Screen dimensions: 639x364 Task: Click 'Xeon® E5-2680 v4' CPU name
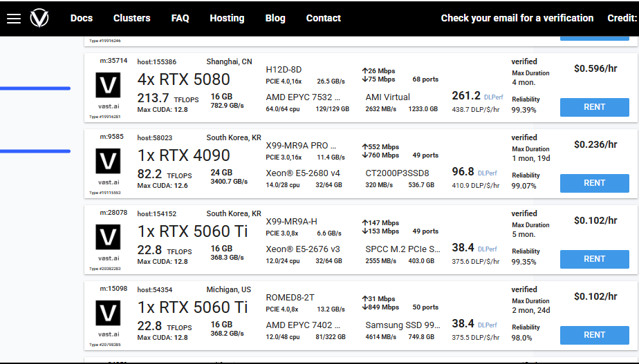(x=303, y=173)
